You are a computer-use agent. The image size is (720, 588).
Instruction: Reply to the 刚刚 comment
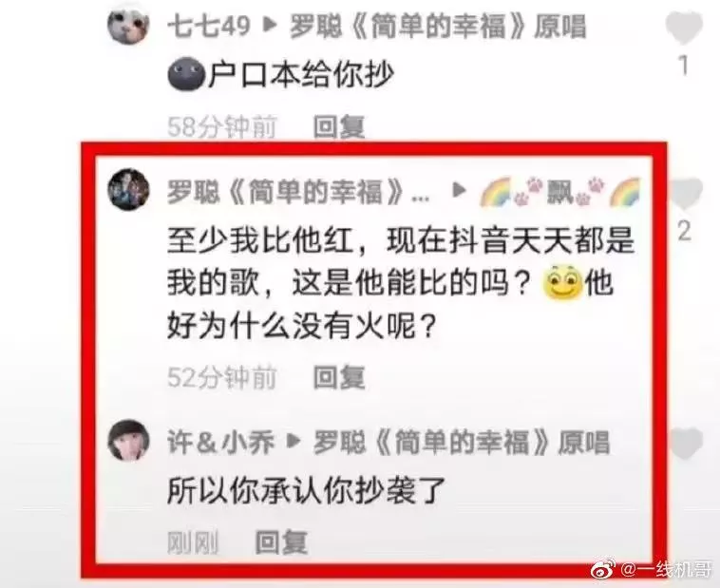[x=281, y=542]
